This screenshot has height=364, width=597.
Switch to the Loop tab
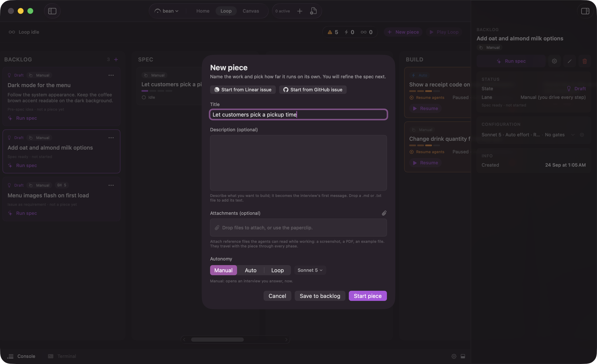[226, 11]
